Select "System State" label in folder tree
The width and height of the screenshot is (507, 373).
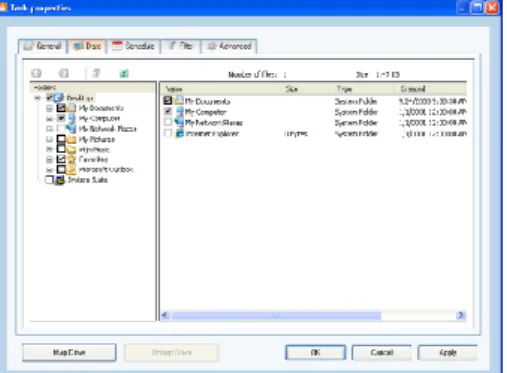[88, 180]
